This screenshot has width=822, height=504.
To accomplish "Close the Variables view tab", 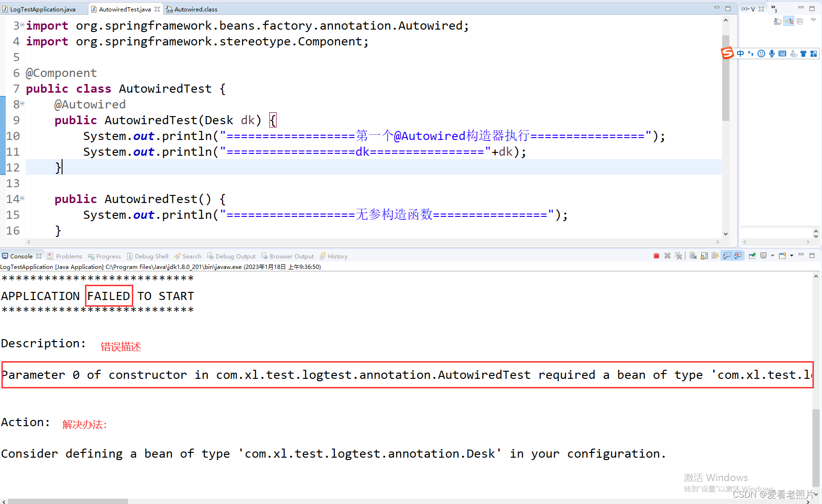I will [x=761, y=9].
